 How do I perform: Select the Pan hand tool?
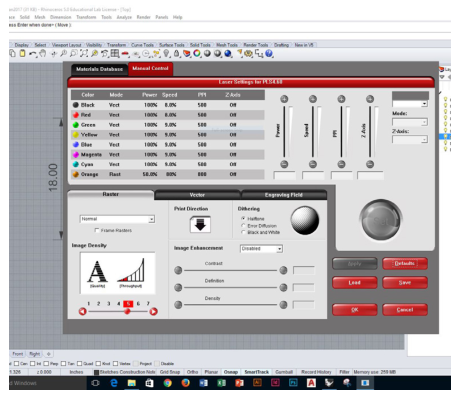[43, 53]
